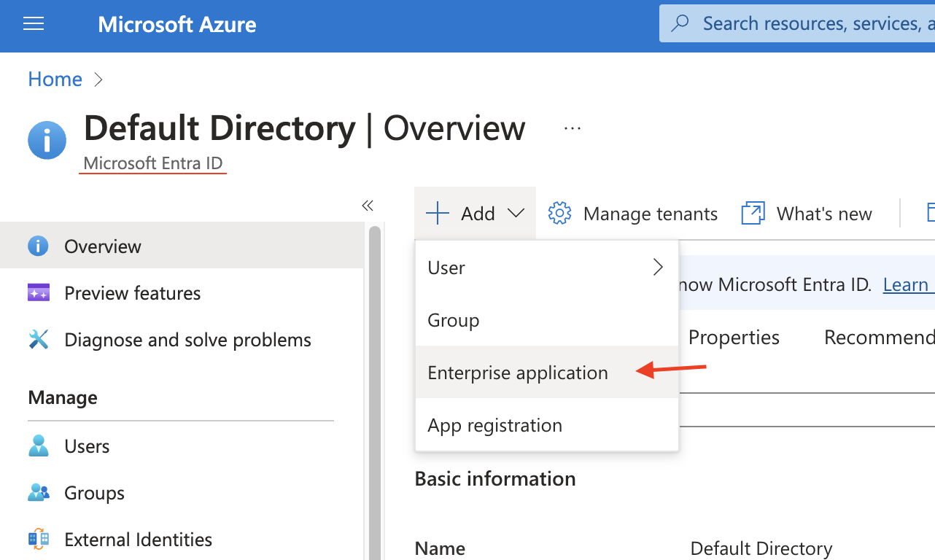The height and width of the screenshot is (560, 935).
Task: Click the Diagnose wrench icon
Action: coord(38,340)
